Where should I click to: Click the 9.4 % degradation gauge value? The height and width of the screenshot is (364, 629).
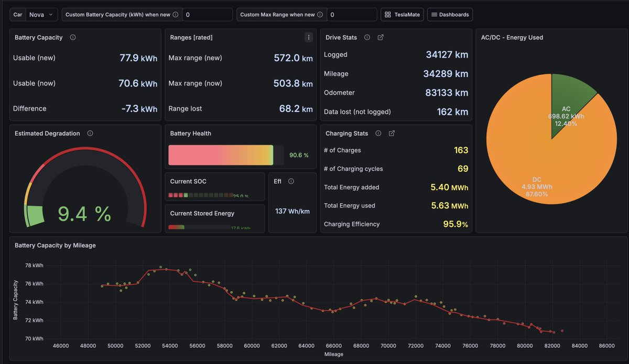coord(84,214)
